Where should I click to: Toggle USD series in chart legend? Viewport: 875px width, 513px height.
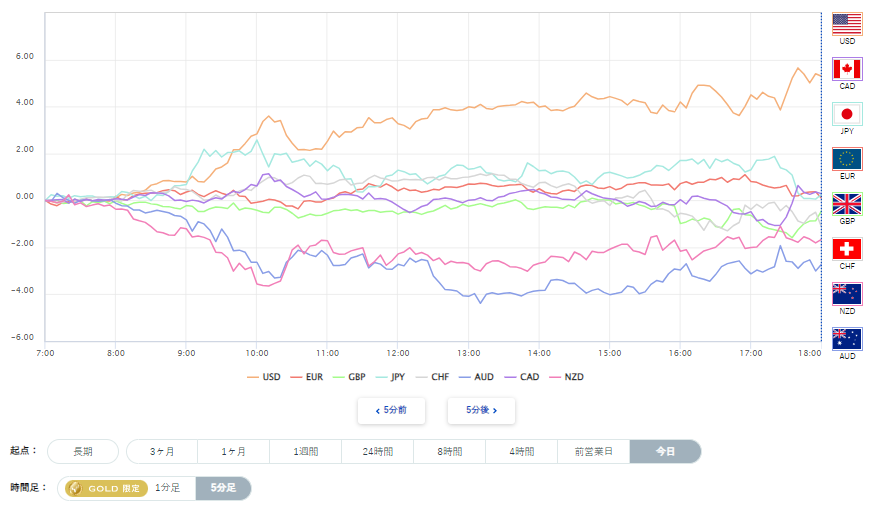click(264, 377)
